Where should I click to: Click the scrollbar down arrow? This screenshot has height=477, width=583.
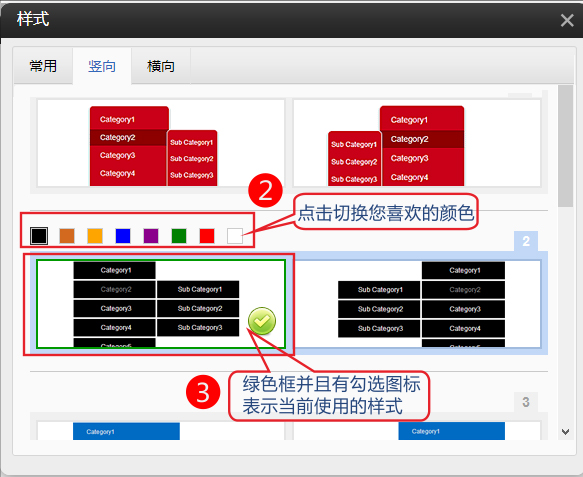566,432
